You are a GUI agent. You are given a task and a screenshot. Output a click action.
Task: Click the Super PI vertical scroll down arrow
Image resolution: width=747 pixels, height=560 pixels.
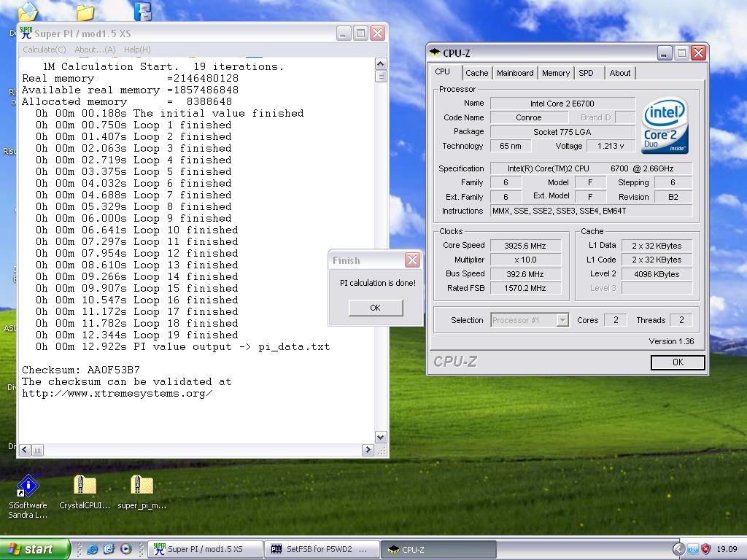(x=381, y=437)
